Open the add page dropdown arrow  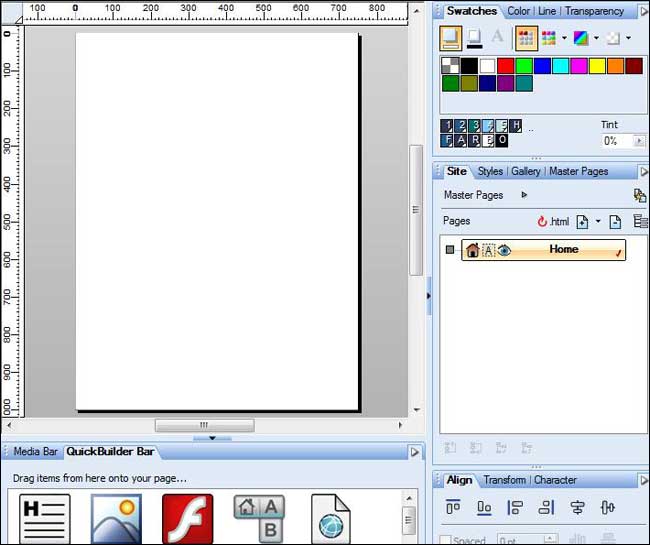pyautogui.click(x=598, y=221)
